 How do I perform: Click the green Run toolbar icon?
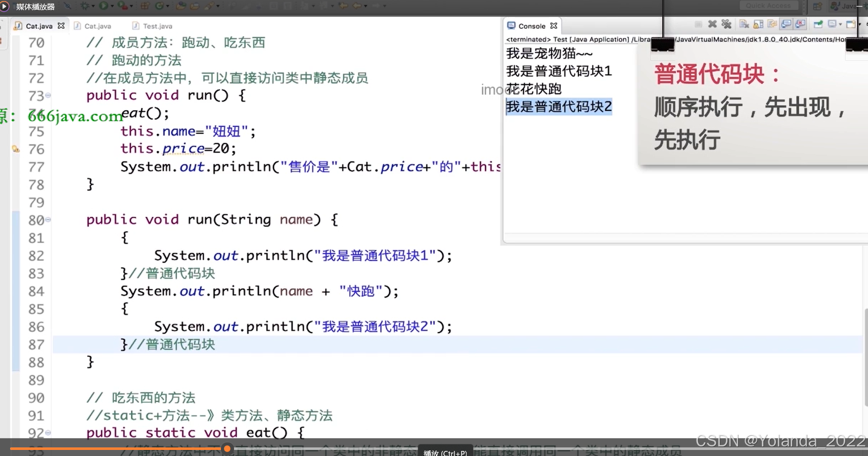(x=103, y=6)
